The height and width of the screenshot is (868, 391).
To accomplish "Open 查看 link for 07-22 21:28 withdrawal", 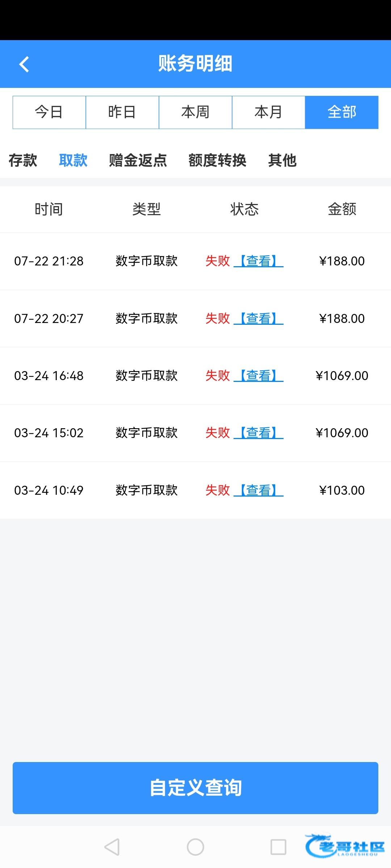I will tap(258, 261).
